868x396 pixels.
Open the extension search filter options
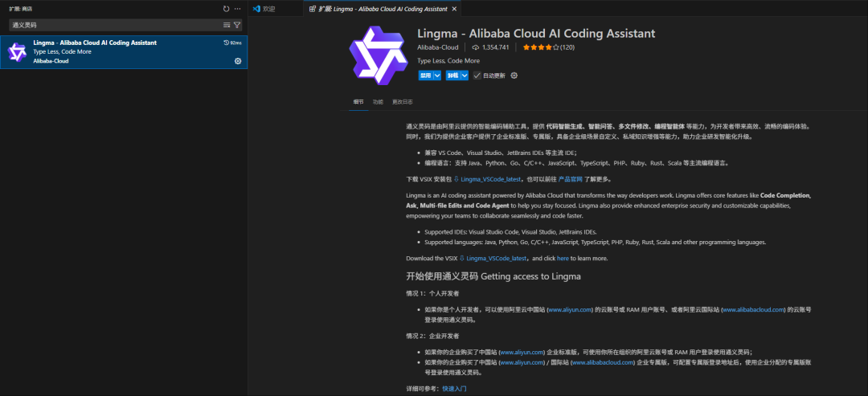pyautogui.click(x=237, y=25)
